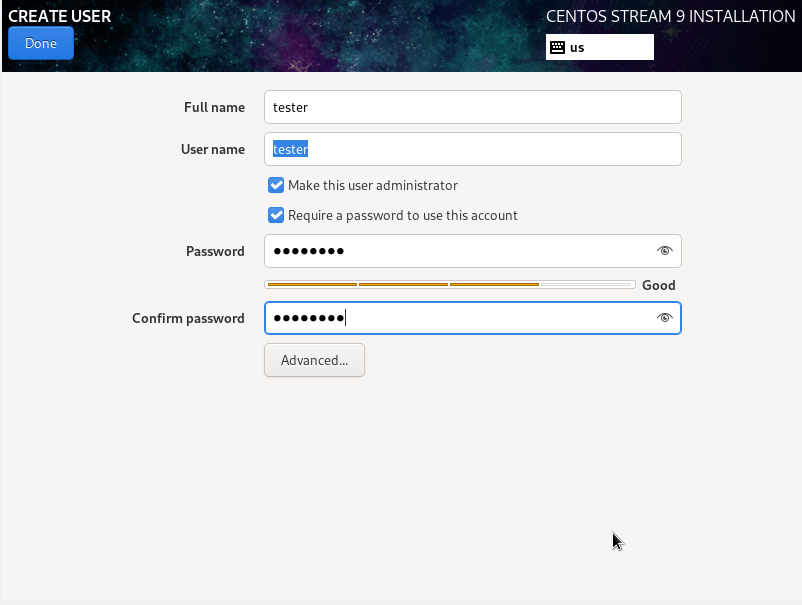
Task: Open the Advanced... user settings
Action: click(x=314, y=360)
